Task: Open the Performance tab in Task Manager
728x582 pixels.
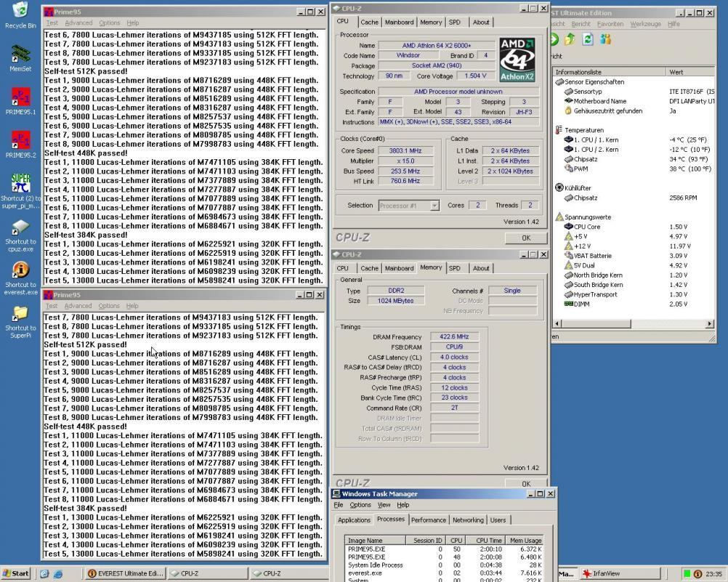Action: [x=428, y=520]
